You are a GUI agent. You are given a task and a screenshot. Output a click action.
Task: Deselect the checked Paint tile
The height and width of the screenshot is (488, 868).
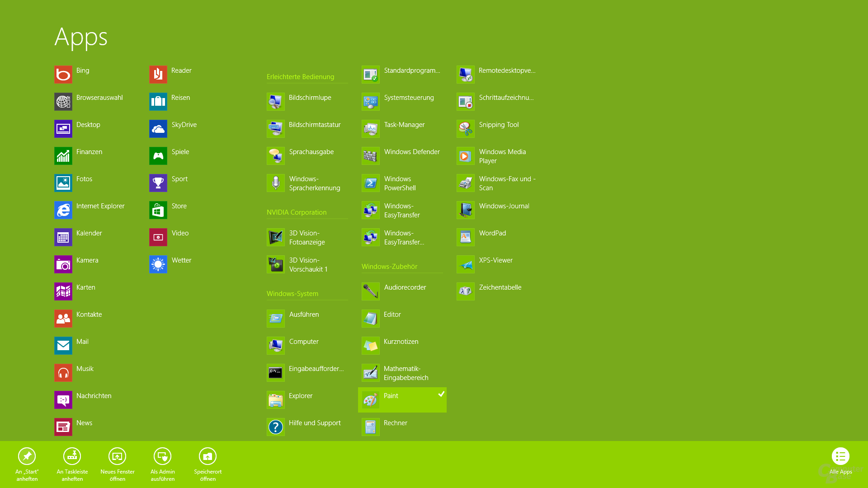402,399
